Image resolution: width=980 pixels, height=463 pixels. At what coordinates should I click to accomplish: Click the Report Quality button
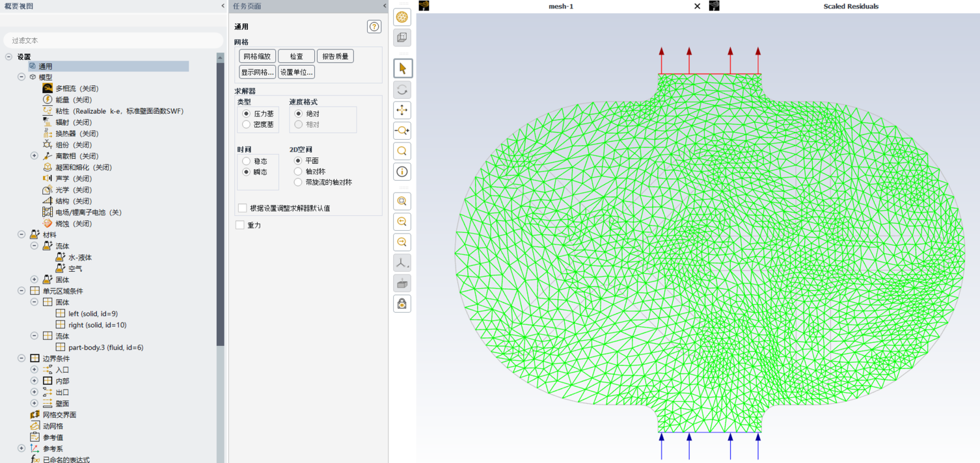pos(335,57)
